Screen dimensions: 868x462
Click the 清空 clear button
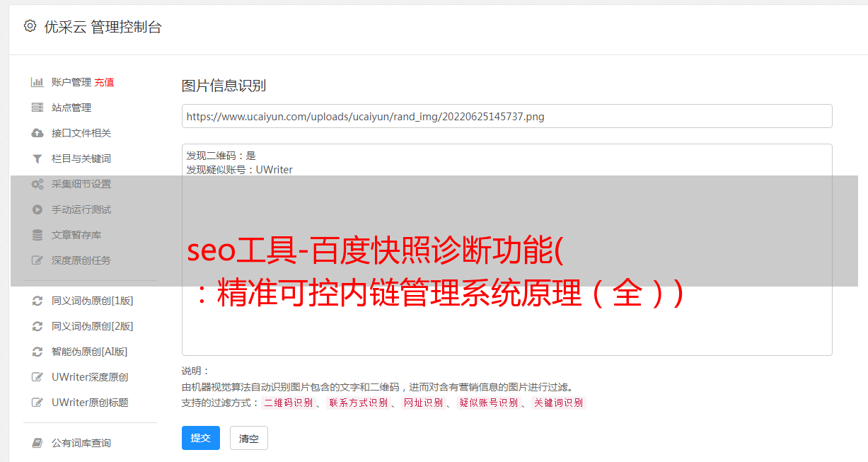[x=249, y=439]
